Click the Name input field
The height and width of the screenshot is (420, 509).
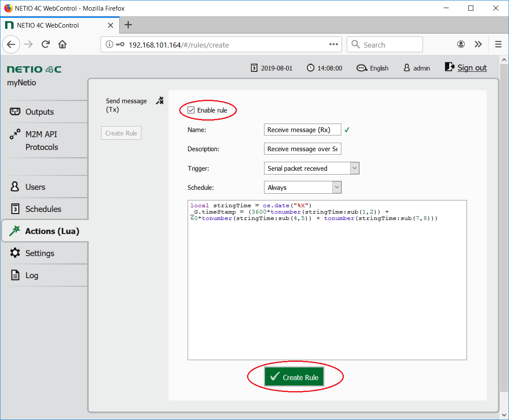pos(303,130)
